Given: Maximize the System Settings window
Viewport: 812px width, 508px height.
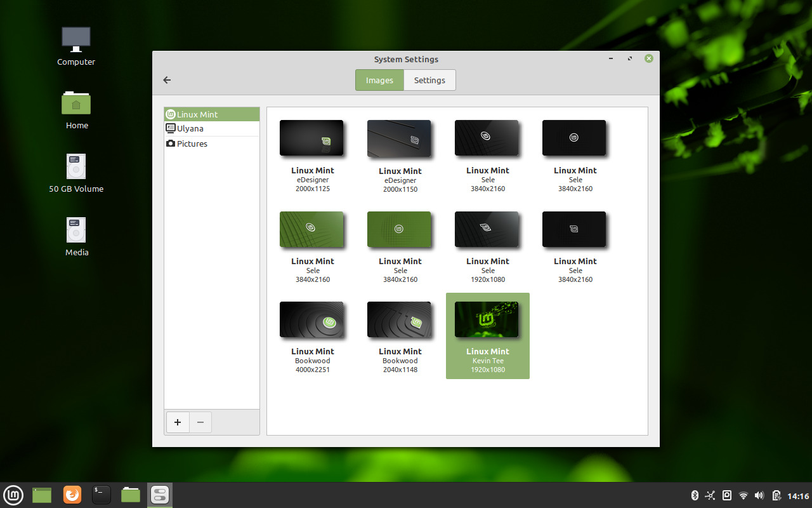Looking at the screenshot, I should [630, 58].
